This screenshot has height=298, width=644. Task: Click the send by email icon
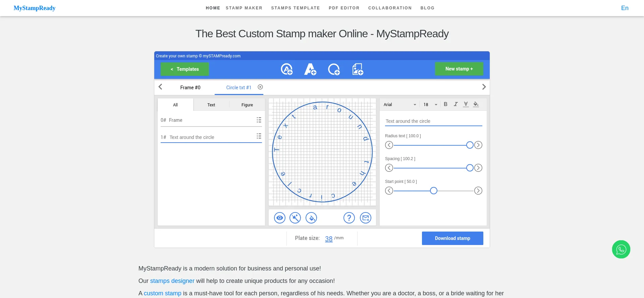(x=366, y=218)
